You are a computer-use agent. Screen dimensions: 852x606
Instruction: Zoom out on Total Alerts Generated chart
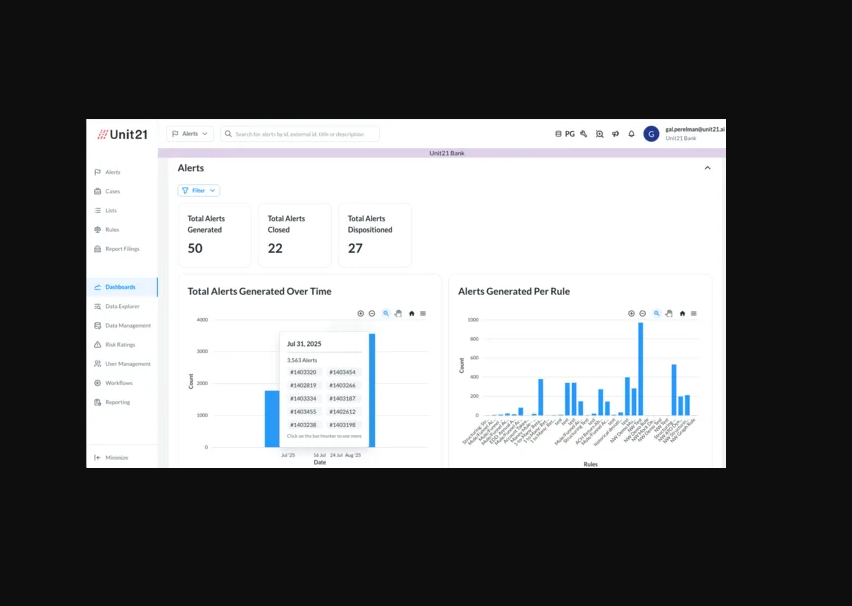click(x=372, y=314)
